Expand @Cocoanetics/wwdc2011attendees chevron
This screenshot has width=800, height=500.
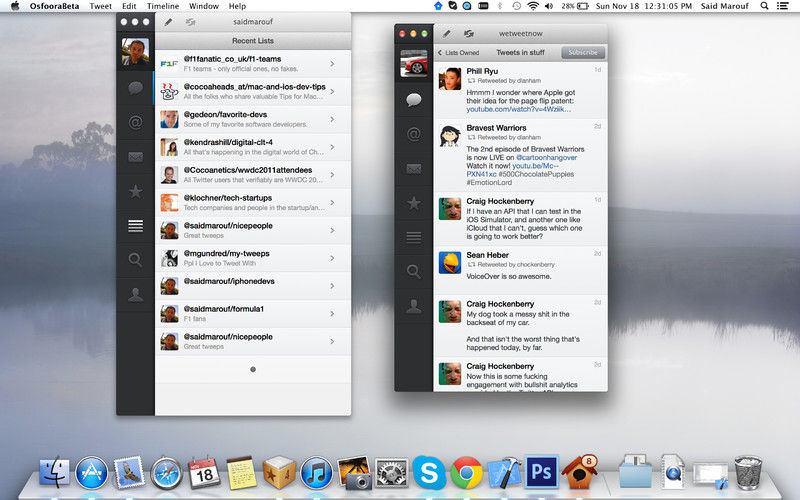tap(332, 175)
